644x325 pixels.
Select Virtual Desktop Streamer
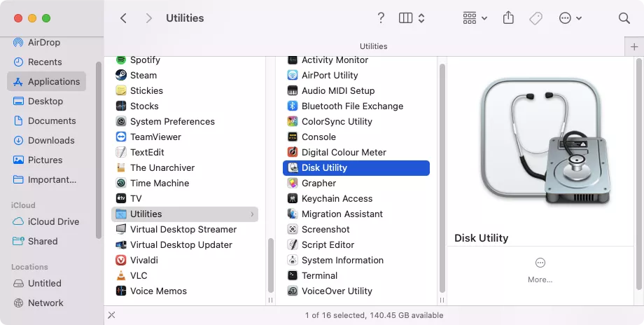pos(185,229)
